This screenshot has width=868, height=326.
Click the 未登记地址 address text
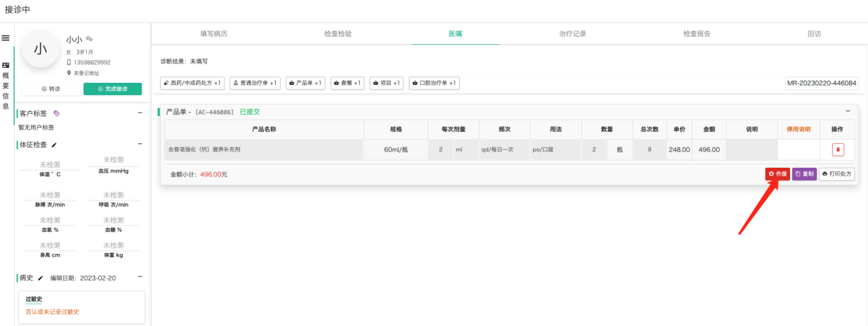[86, 73]
